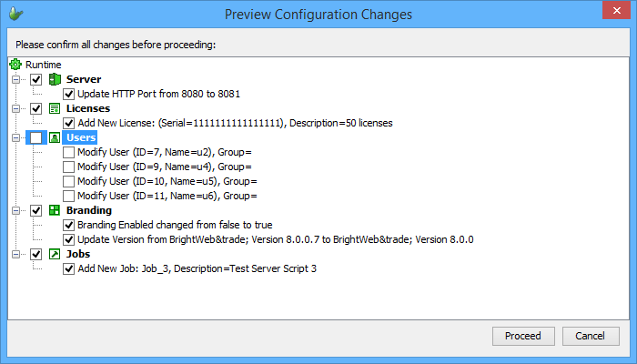Select Modify User ID=11 u6 row
The width and height of the screenshot is (637, 364).
pyautogui.click(x=167, y=196)
